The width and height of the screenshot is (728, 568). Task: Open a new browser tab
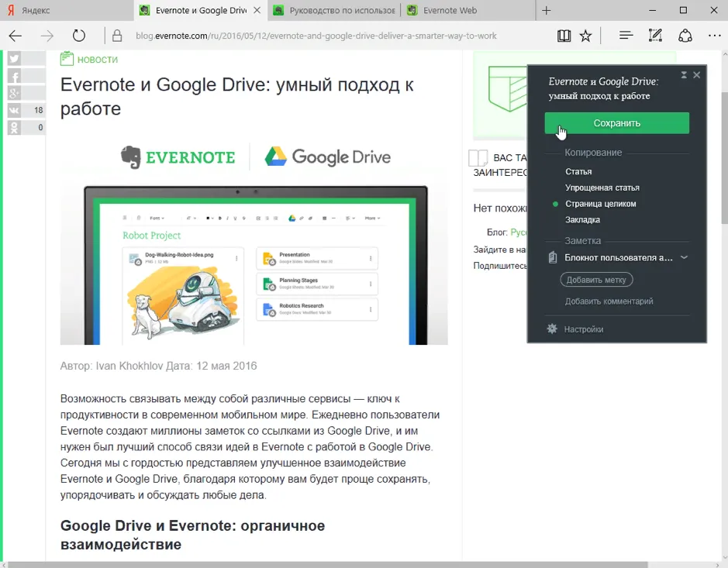tap(547, 10)
